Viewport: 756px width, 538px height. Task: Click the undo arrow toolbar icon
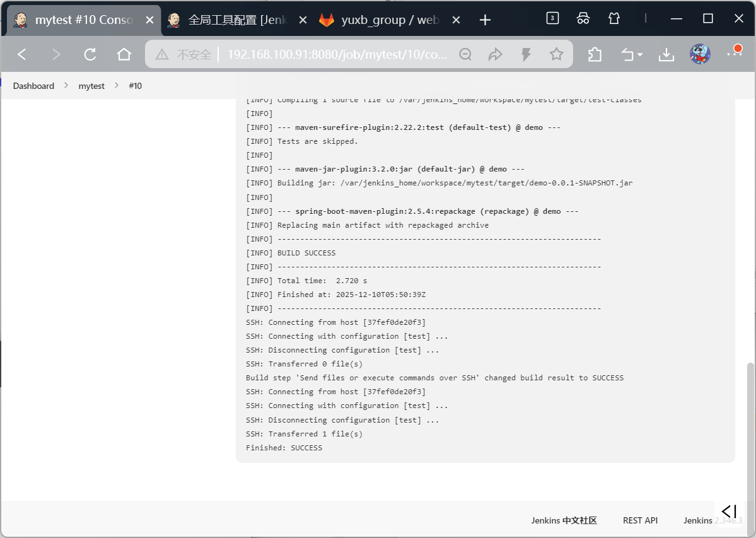point(627,54)
